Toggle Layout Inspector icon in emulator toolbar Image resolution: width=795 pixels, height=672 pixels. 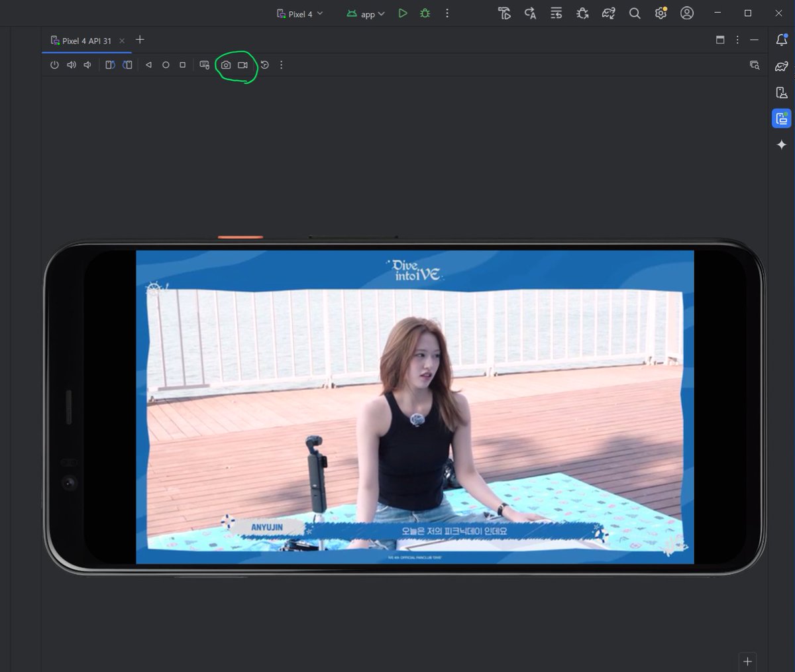[x=755, y=65]
